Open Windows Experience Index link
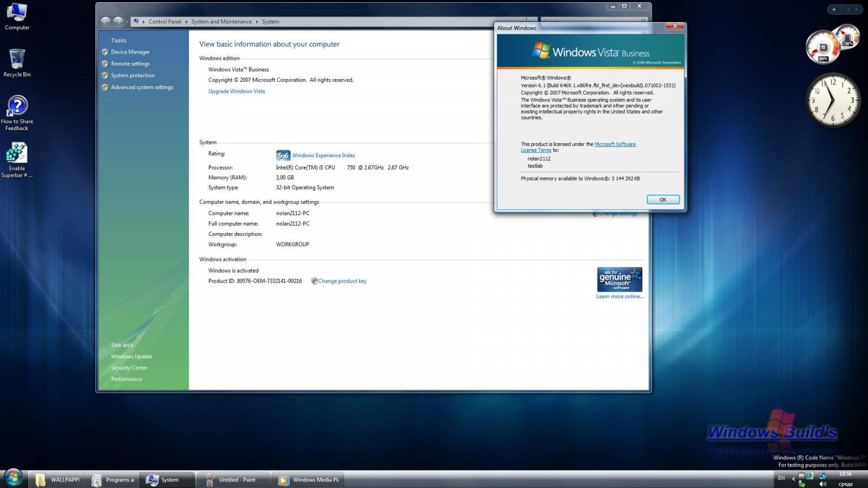 click(323, 156)
